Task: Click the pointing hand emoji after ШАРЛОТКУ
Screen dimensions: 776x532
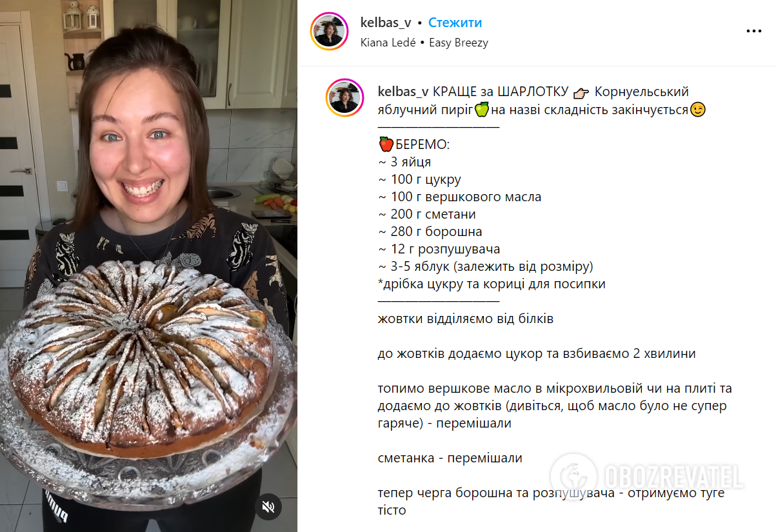Action: [581, 92]
